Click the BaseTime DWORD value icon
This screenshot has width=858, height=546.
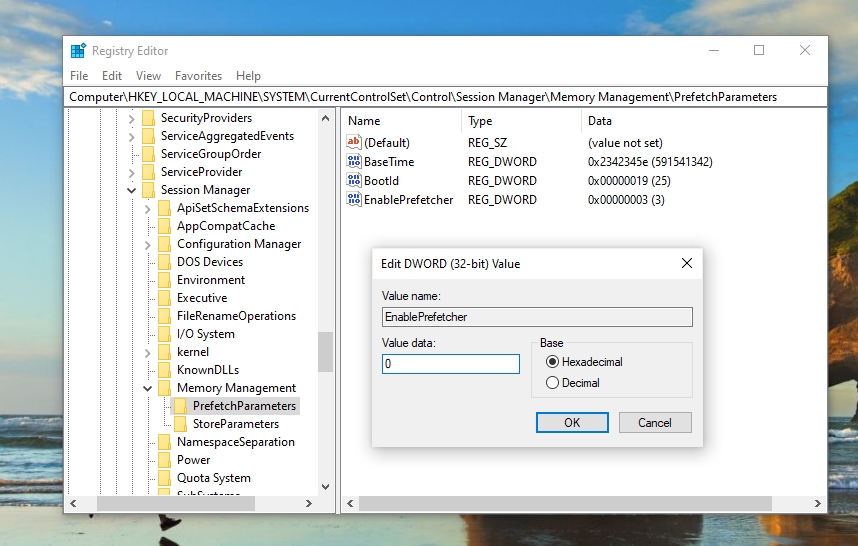353,162
